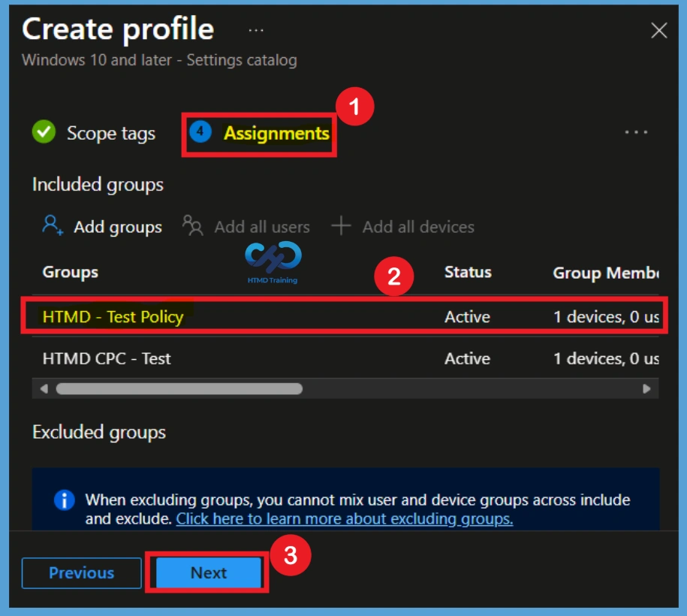This screenshot has height=616, width=687.
Task: Click the plus icon for Add all devices
Action: coord(341,226)
